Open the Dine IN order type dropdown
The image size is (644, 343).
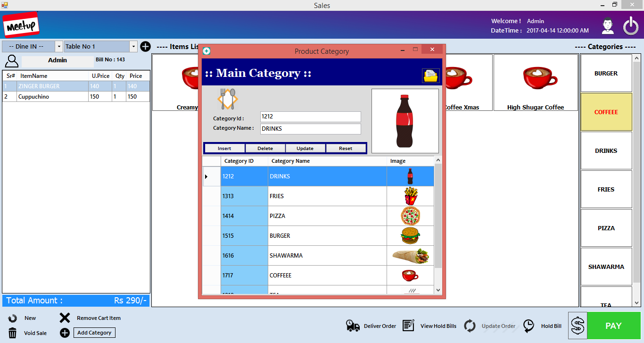coord(58,46)
